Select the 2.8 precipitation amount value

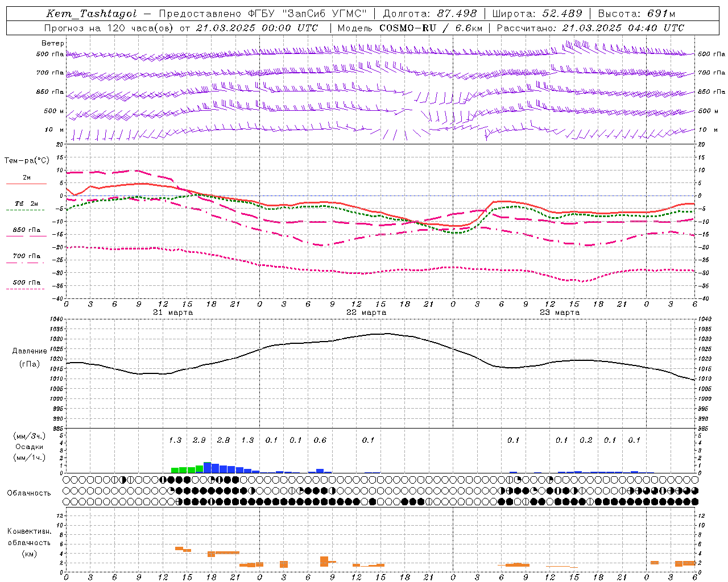(224, 440)
